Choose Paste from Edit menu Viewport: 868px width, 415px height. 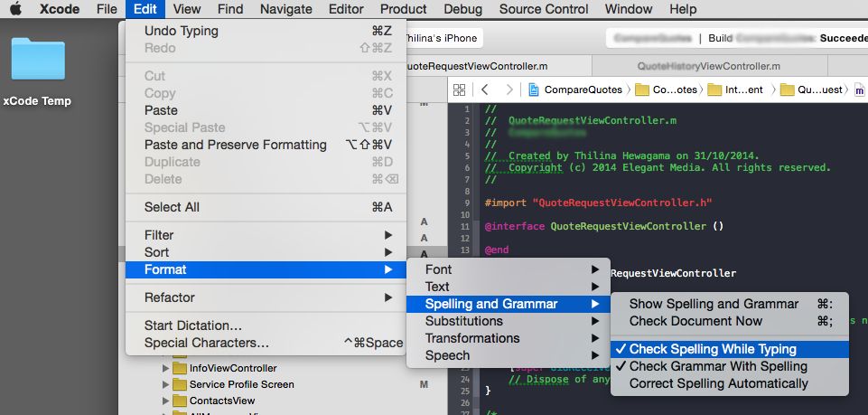click(266, 110)
